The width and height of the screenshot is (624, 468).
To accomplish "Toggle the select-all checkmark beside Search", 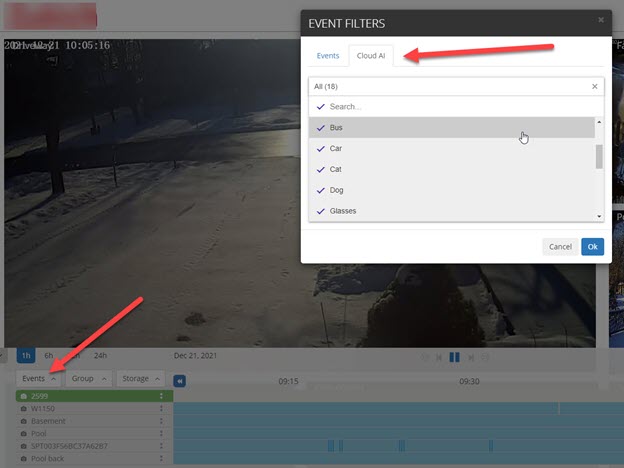I will coord(321,107).
